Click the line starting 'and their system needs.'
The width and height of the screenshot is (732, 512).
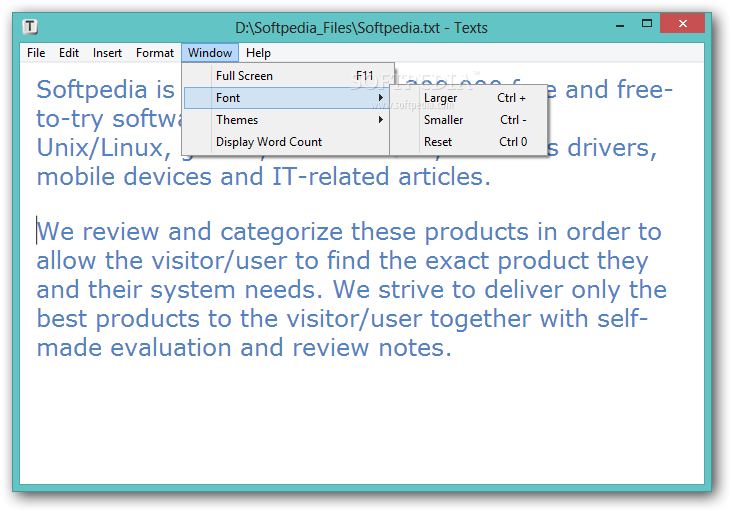pos(352,290)
